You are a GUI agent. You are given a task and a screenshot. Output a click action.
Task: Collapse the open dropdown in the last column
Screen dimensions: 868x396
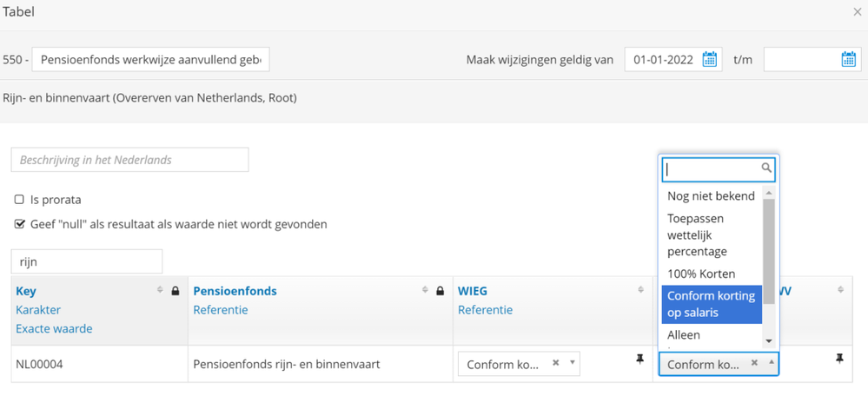pos(771,363)
